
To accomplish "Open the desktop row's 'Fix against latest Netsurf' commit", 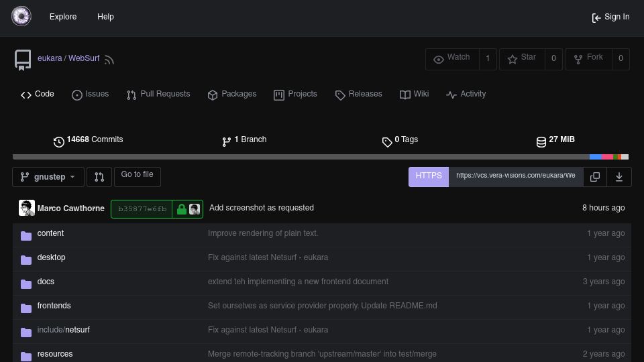I will point(268,257).
